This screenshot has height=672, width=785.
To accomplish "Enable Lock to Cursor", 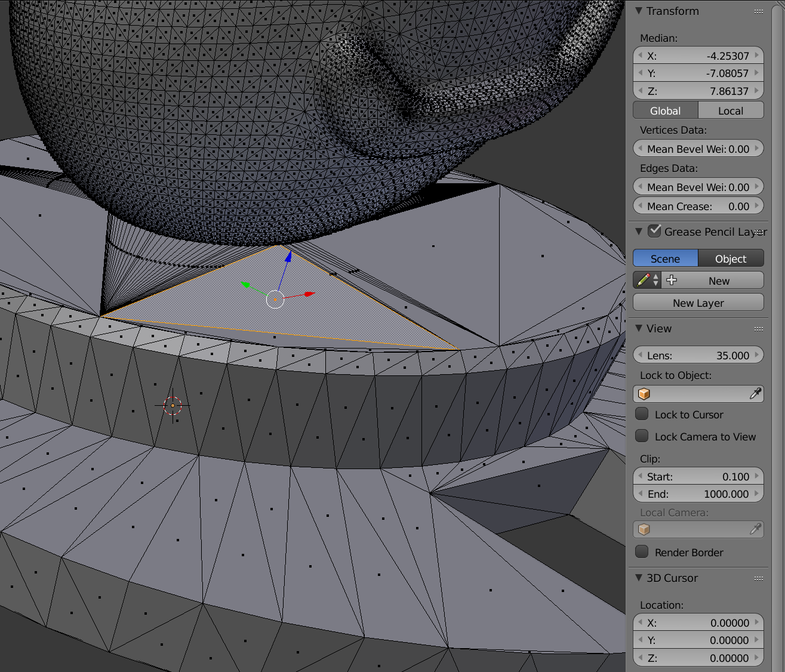I will 642,414.
